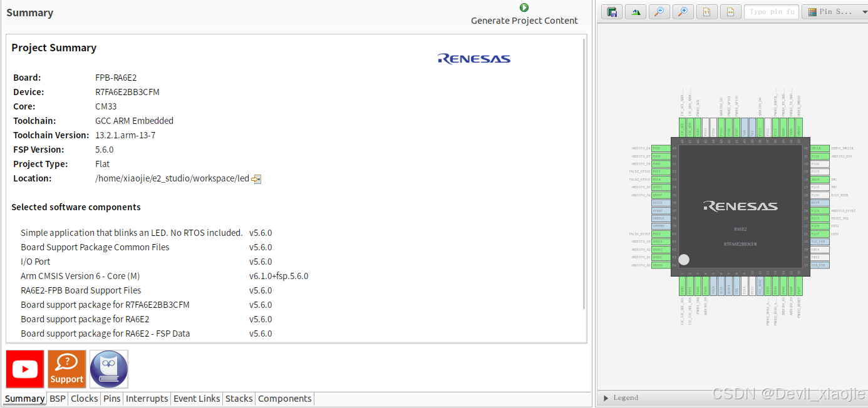Select the SWCLK pin 32 on chip
This screenshot has width=868, height=408.
point(820,148)
